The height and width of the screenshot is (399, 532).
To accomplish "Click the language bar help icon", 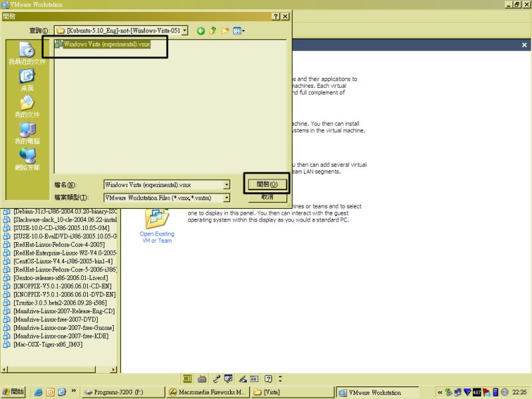I will tap(269, 378).
